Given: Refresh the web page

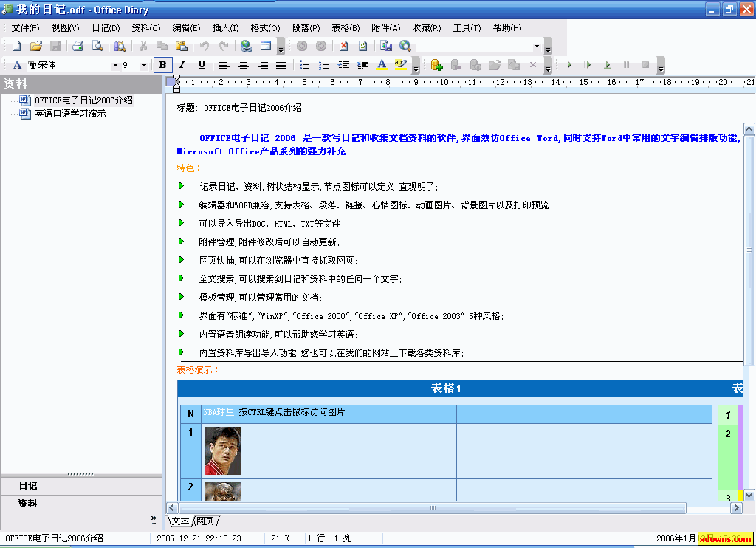Looking at the screenshot, I should pyautogui.click(x=362, y=46).
